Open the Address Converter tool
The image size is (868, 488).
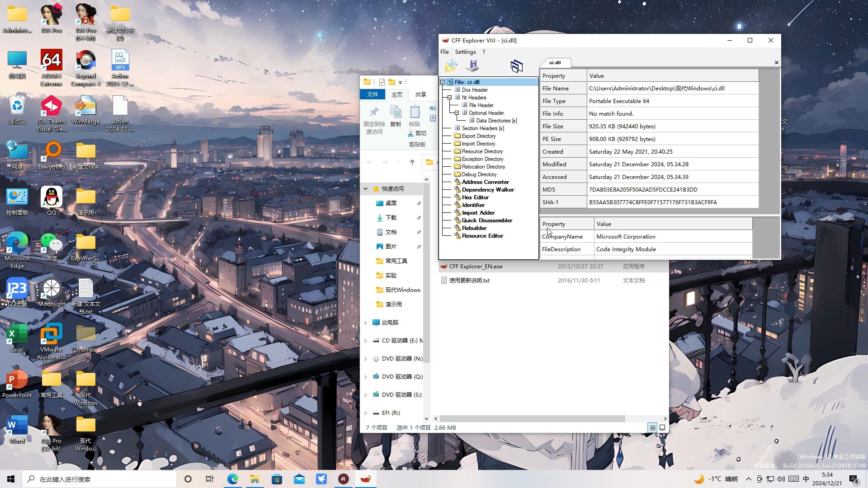click(485, 182)
